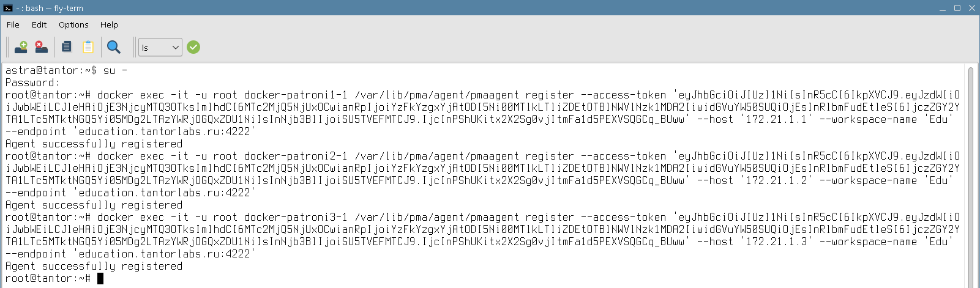
Task: Open the Options menu
Action: [73, 24]
